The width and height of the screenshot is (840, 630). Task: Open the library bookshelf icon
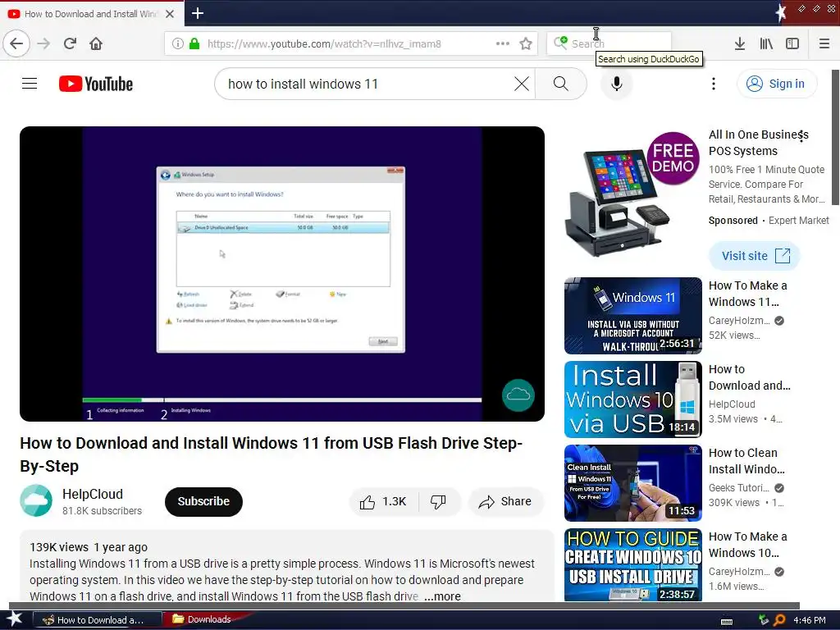click(766, 43)
